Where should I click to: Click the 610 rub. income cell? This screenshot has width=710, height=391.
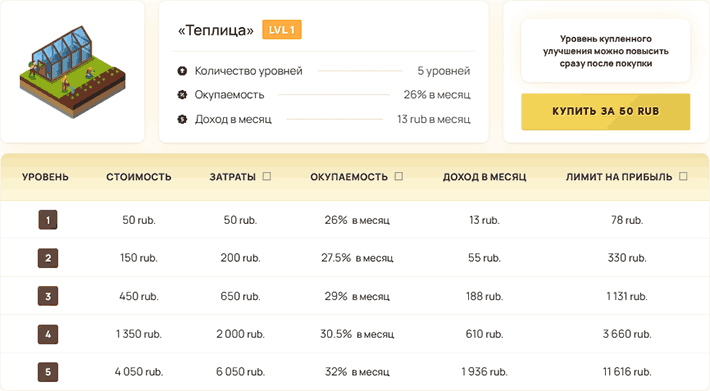point(485,334)
